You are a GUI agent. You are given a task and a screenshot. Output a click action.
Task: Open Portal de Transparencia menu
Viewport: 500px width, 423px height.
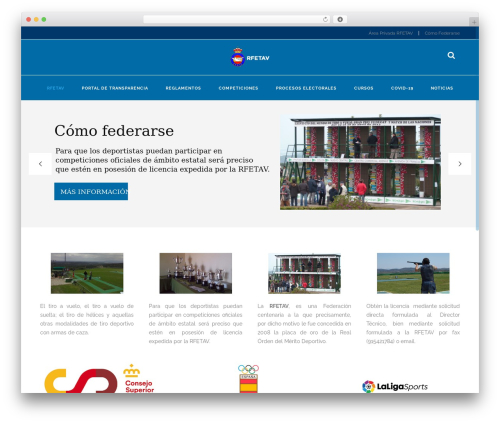tap(115, 88)
